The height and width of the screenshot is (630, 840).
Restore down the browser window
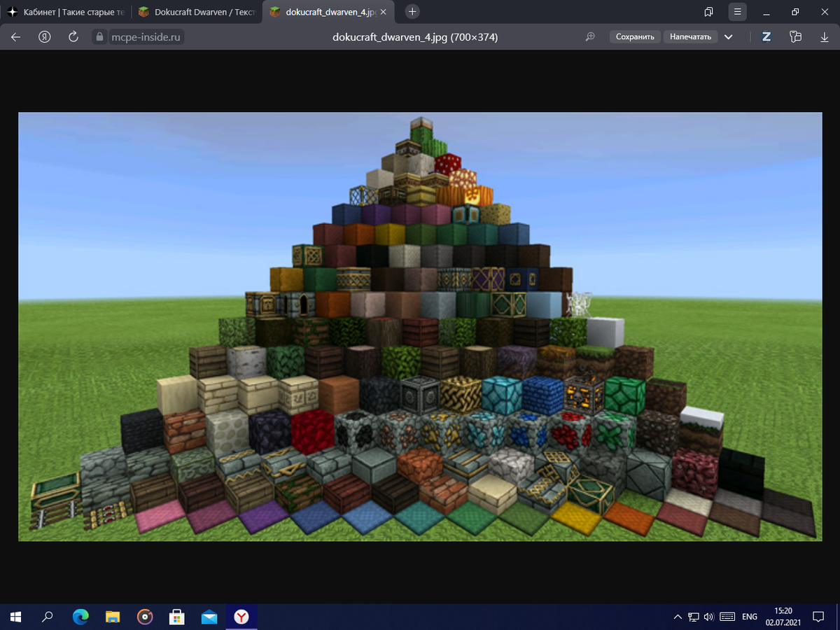pyautogui.click(x=795, y=12)
